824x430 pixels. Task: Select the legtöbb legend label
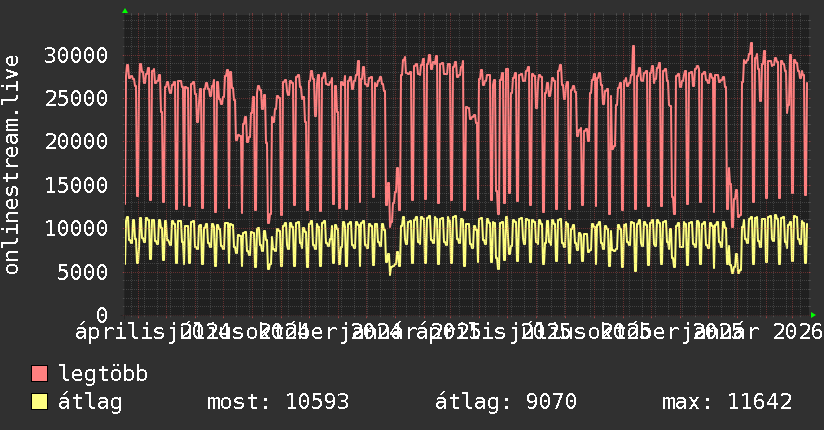[104, 374]
